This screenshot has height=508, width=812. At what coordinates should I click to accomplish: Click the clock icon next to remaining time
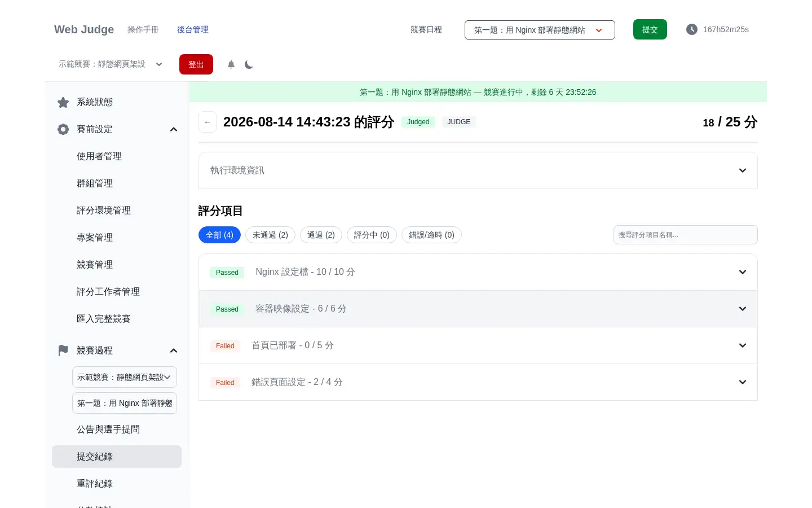[x=692, y=29]
